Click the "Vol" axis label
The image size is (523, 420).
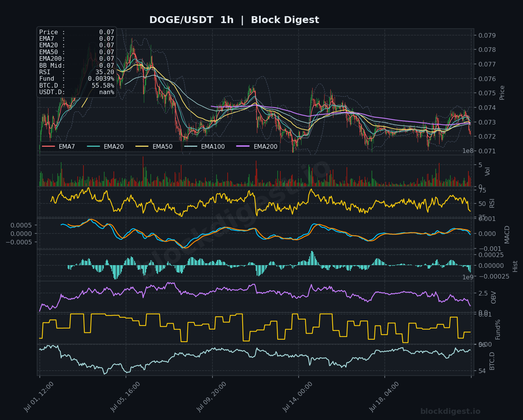click(488, 171)
